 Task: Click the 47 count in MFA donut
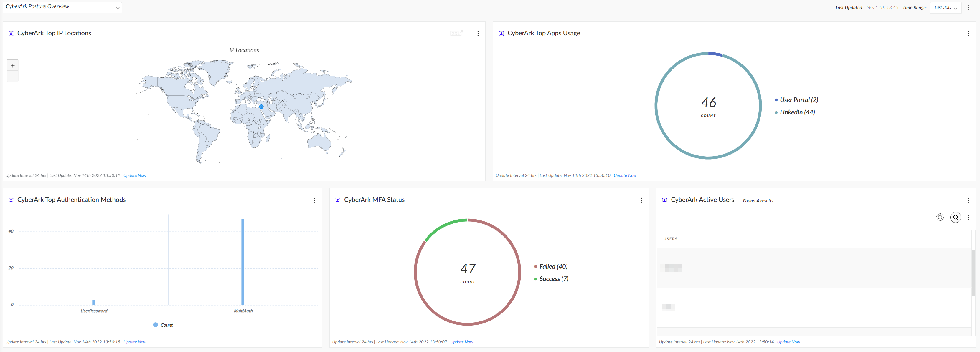click(468, 269)
